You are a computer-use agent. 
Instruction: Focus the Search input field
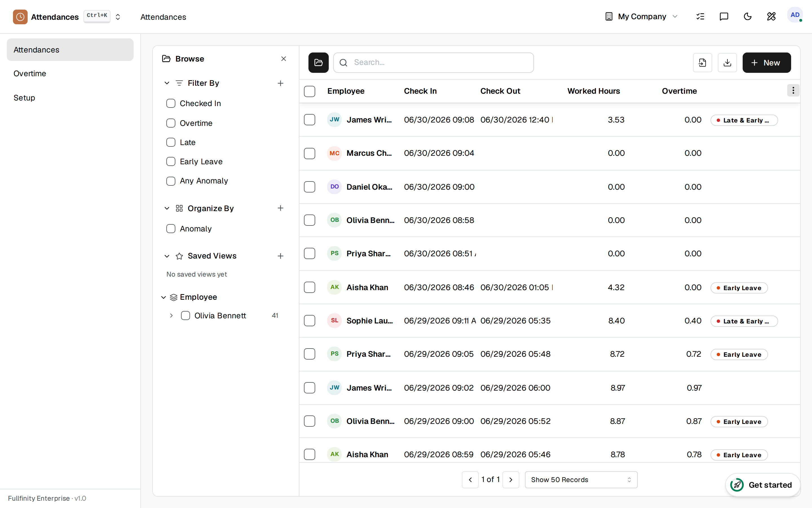(434, 62)
